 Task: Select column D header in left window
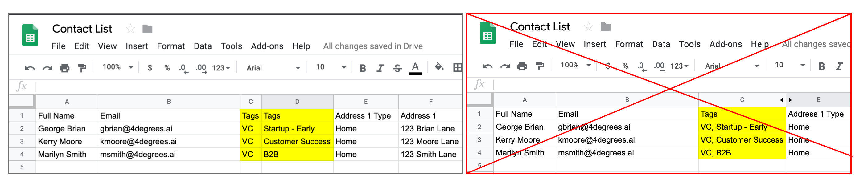click(297, 102)
